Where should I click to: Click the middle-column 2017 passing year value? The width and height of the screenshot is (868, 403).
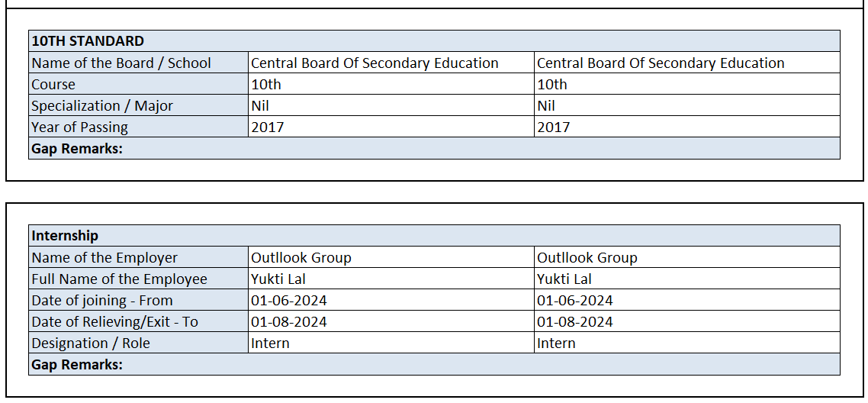point(268,127)
